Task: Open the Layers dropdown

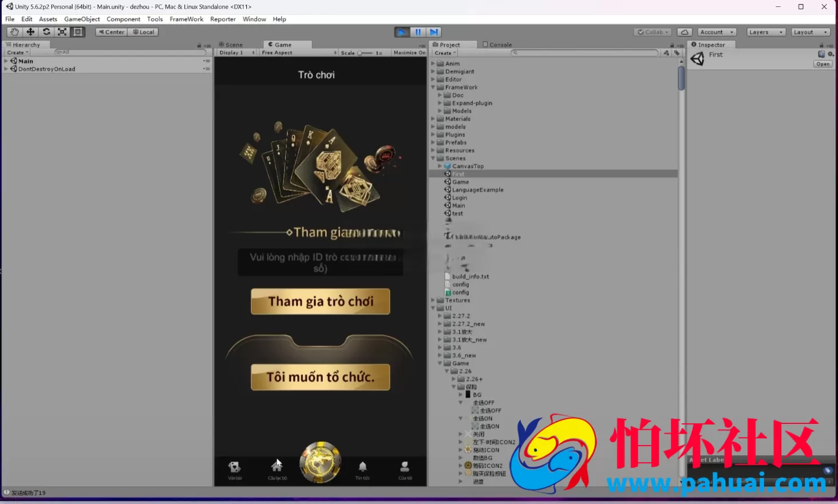Action: 766,32
